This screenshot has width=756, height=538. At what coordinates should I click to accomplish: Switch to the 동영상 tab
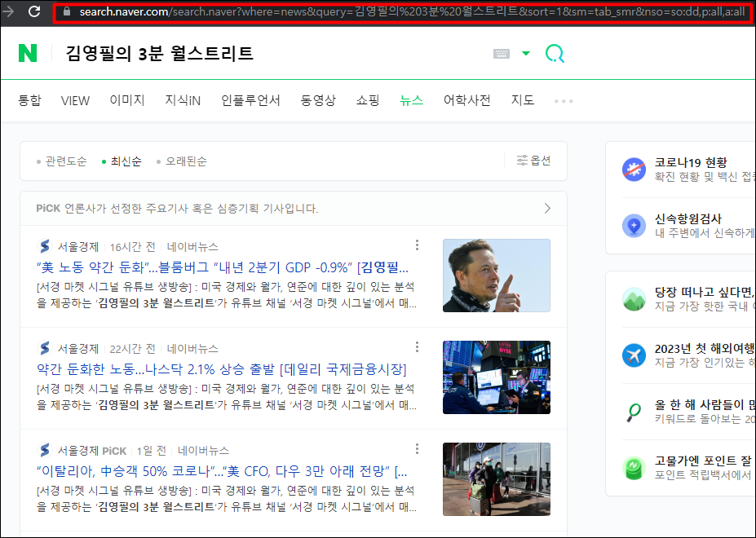(318, 100)
